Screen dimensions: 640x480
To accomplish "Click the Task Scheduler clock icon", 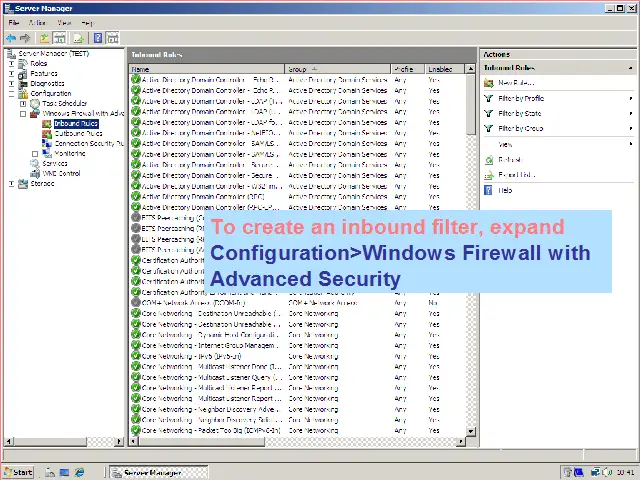I will click(35, 103).
